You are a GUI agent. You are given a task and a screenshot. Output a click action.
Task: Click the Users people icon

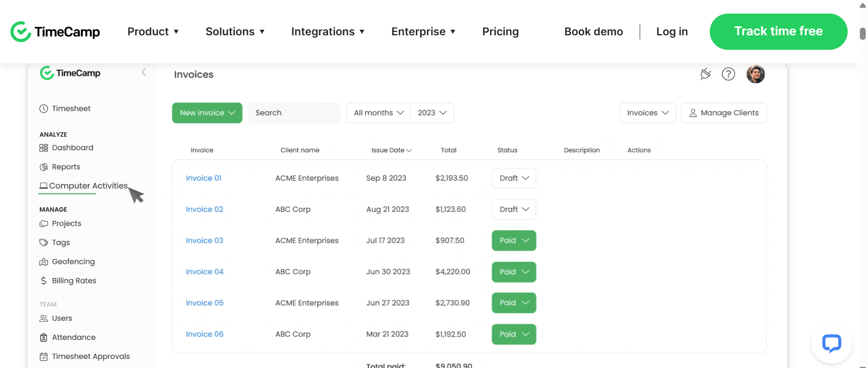[x=43, y=319]
